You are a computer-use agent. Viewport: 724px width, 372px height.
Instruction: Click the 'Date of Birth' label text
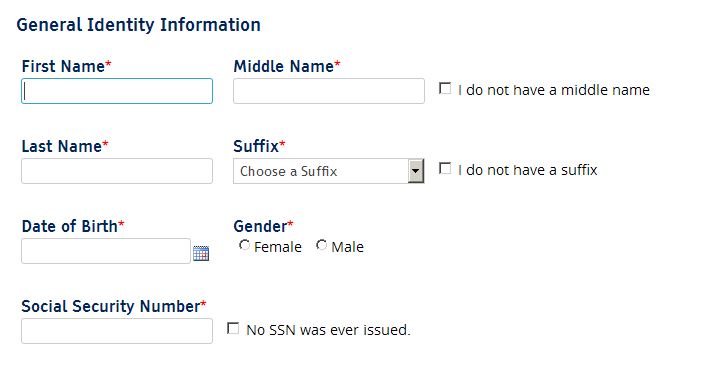tap(70, 226)
